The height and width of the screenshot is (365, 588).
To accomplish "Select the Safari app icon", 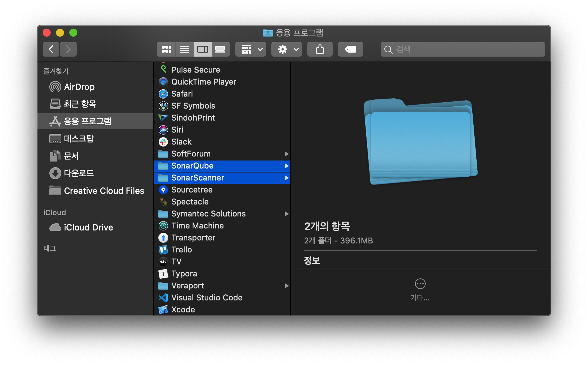I will click(163, 94).
